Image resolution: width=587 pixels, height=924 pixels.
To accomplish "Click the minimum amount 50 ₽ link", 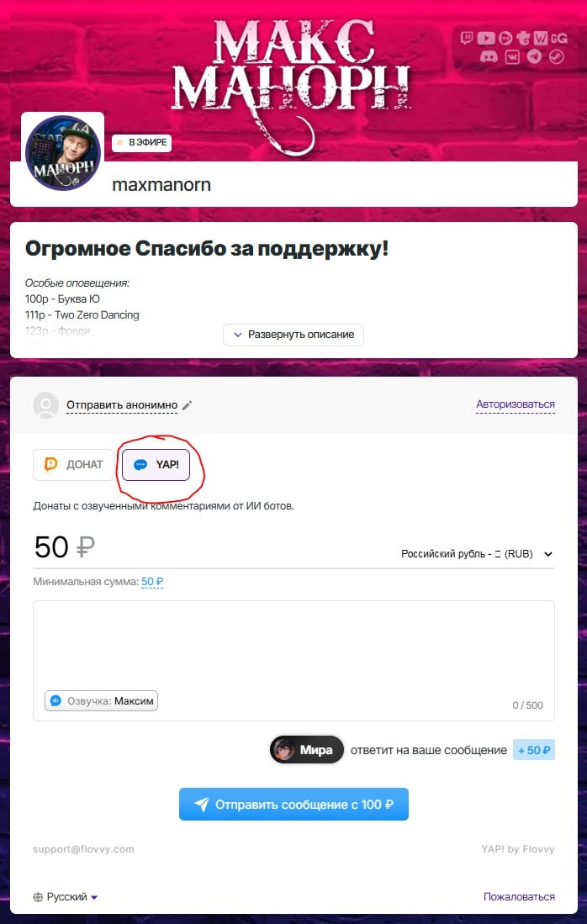I will [x=152, y=582].
